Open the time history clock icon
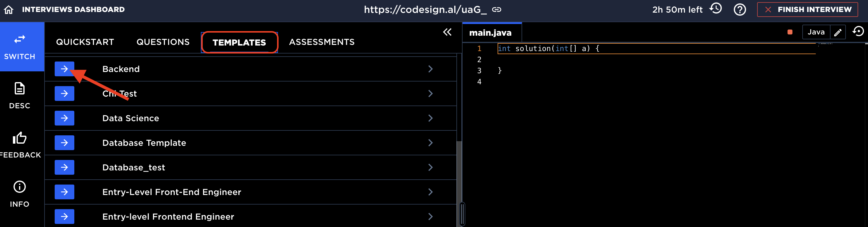Image resolution: width=868 pixels, height=227 pixels. tap(716, 8)
